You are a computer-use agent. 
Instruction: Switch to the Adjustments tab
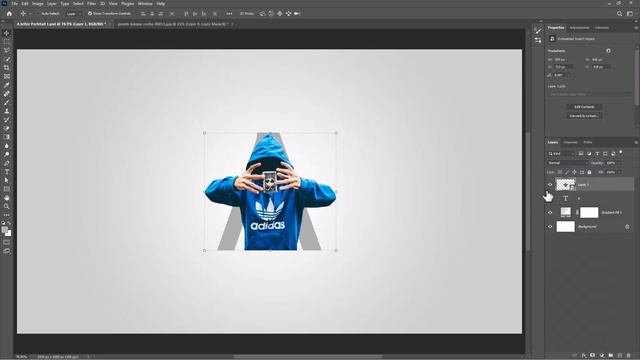click(579, 28)
